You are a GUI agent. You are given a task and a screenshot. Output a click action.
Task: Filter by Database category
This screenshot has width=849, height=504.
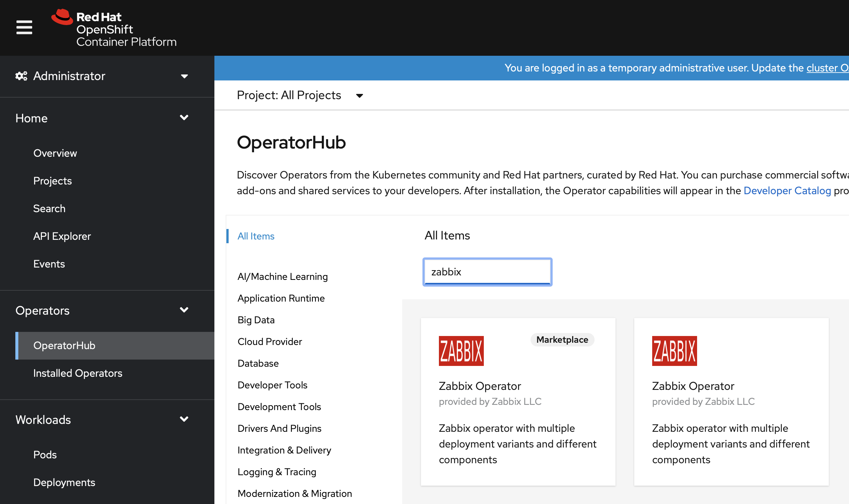pos(258,363)
